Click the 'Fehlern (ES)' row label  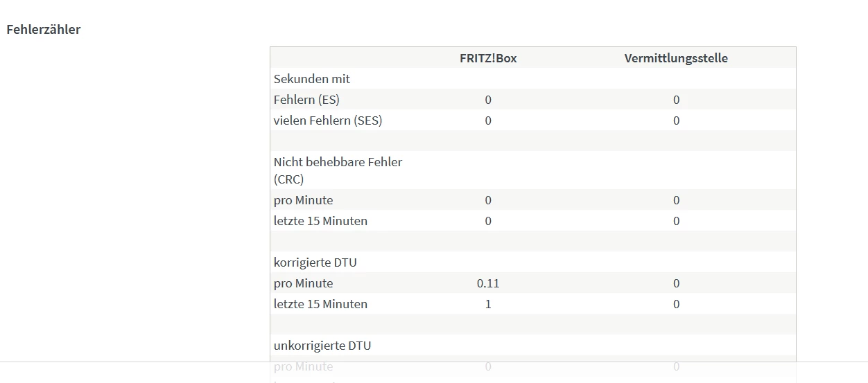(x=306, y=100)
